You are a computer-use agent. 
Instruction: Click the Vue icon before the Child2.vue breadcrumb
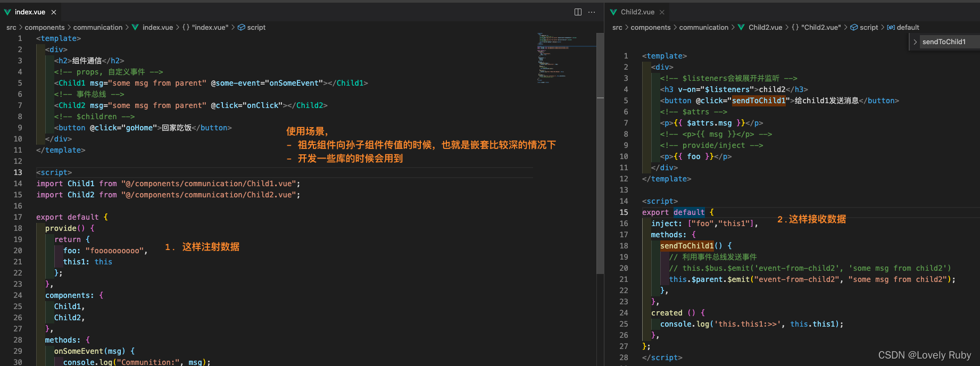point(741,27)
